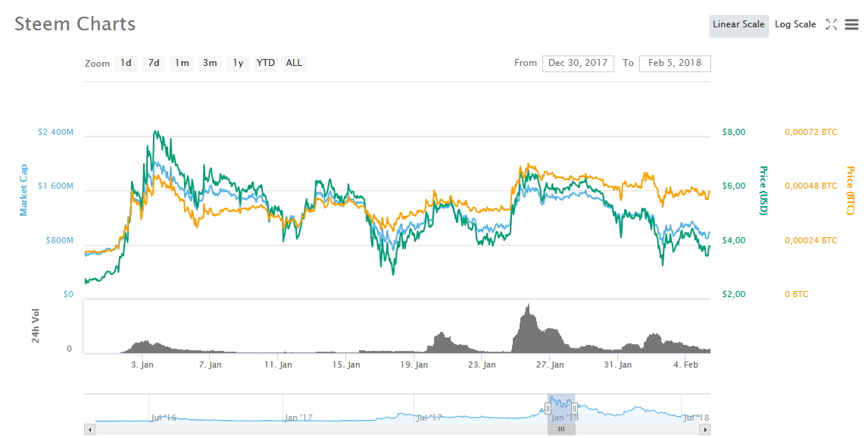Click the 0,00072 BTC label
This screenshot has width=868, height=438.
coord(811,133)
